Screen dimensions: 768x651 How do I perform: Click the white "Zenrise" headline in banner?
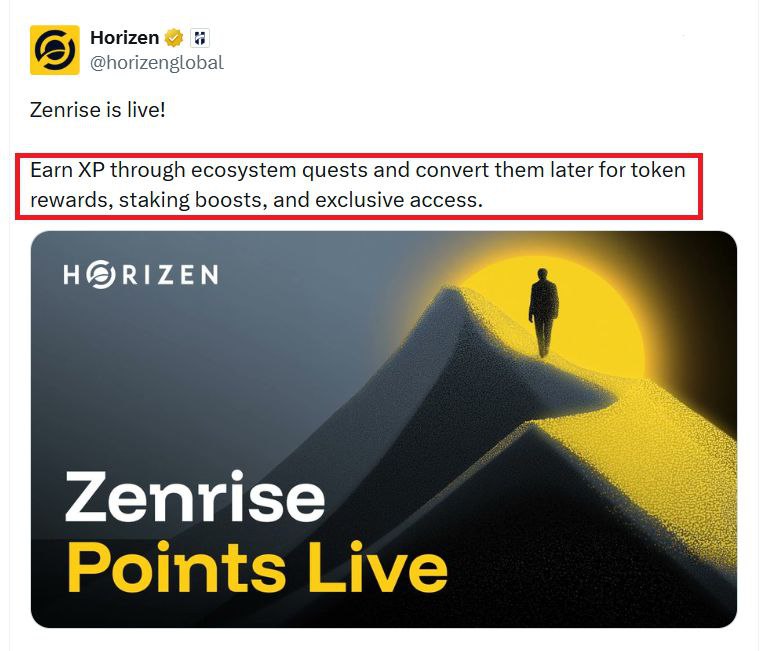[195, 497]
